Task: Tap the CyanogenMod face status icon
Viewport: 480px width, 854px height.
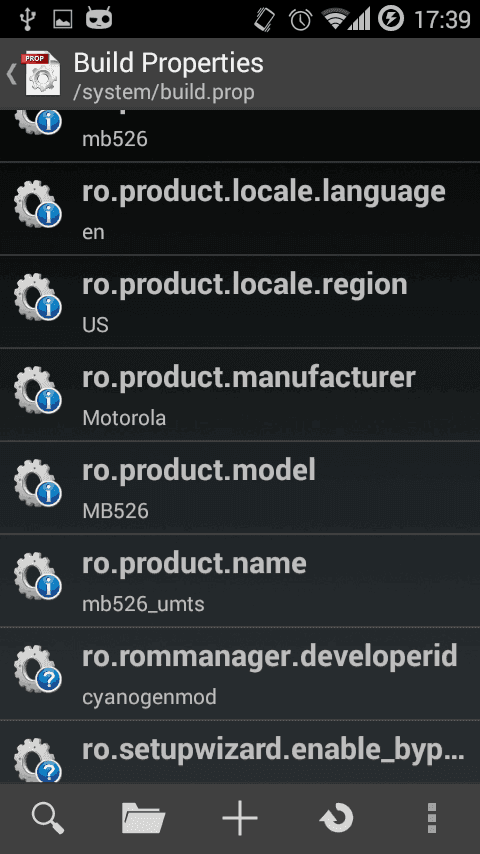Action: tap(99, 19)
